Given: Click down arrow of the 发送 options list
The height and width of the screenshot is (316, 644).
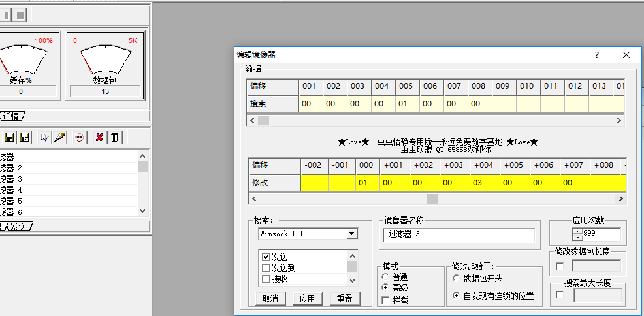Looking at the screenshot, I should pyautogui.click(x=353, y=280).
